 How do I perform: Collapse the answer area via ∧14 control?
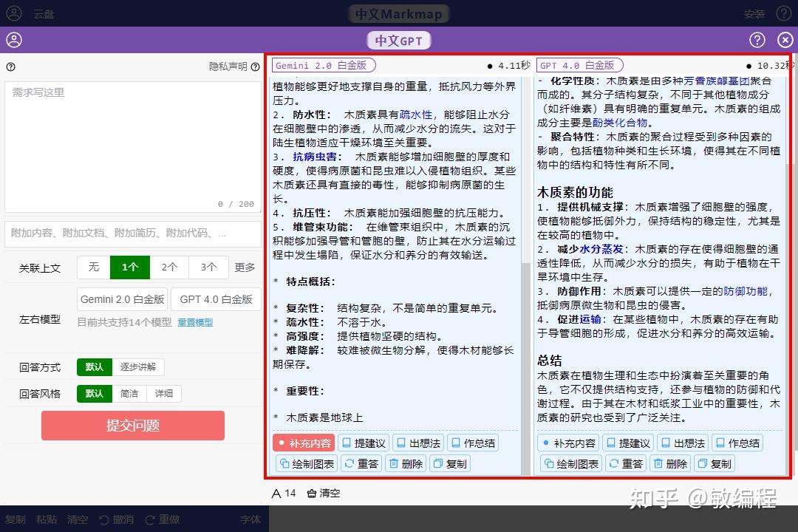coord(283,493)
